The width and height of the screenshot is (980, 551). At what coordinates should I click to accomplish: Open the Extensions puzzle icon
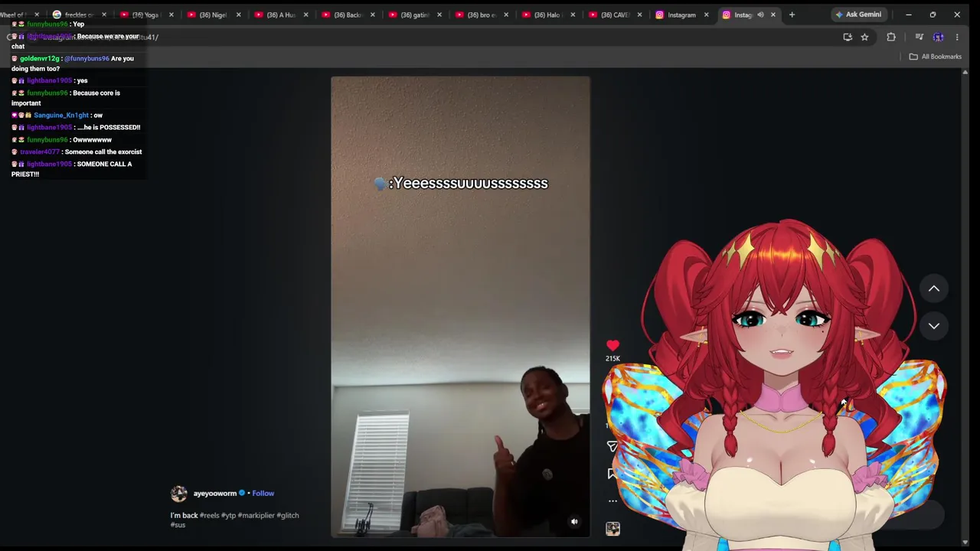(891, 37)
